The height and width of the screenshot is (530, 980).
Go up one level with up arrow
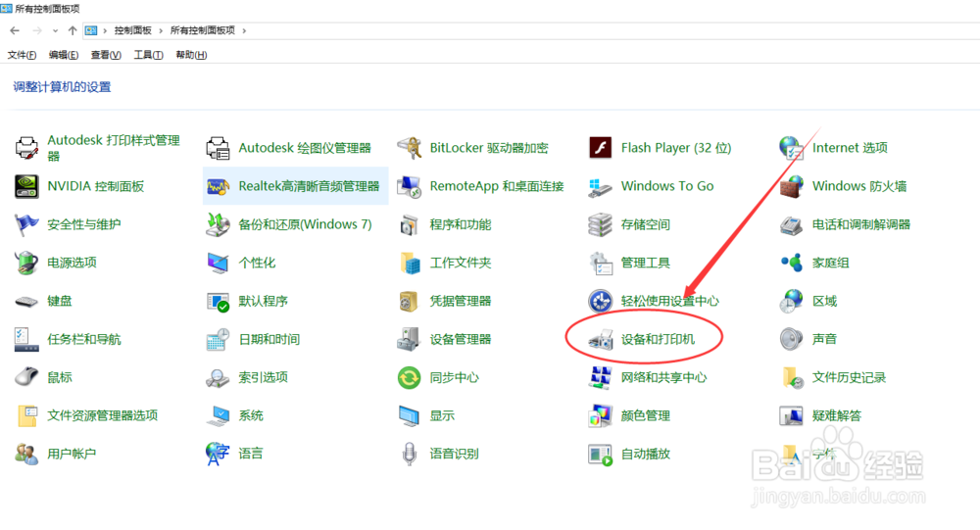tap(73, 30)
